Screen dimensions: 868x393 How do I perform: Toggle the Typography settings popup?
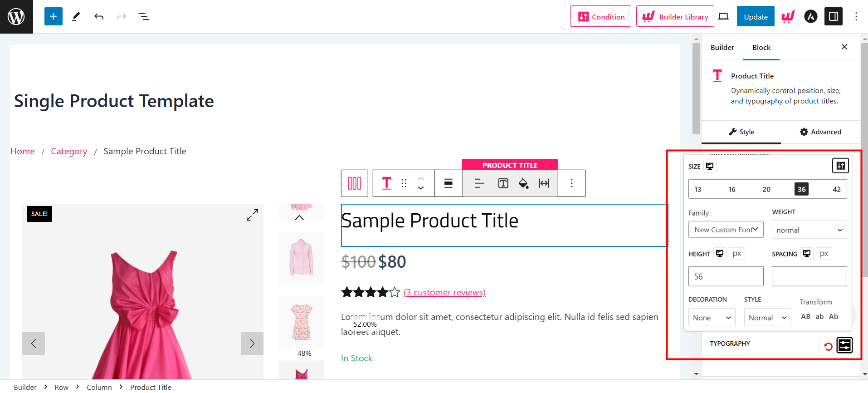844,345
